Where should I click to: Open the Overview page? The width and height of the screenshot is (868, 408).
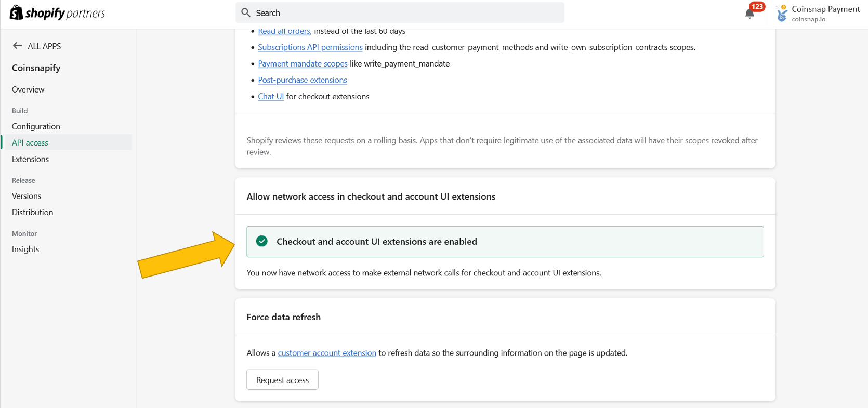tap(28, 89)
